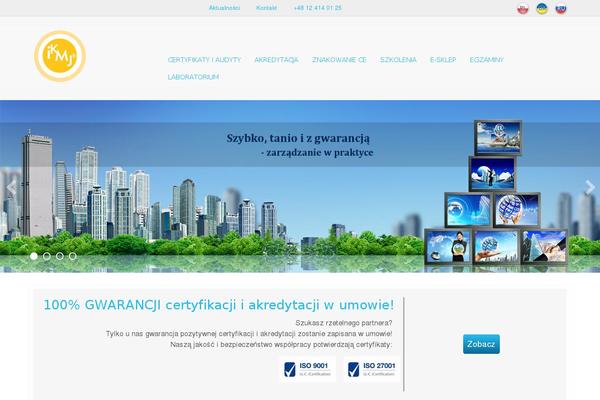Advance slider with right arrow
Image resolution: width=600 pixels, height=400 pixels.
[589, 187]
